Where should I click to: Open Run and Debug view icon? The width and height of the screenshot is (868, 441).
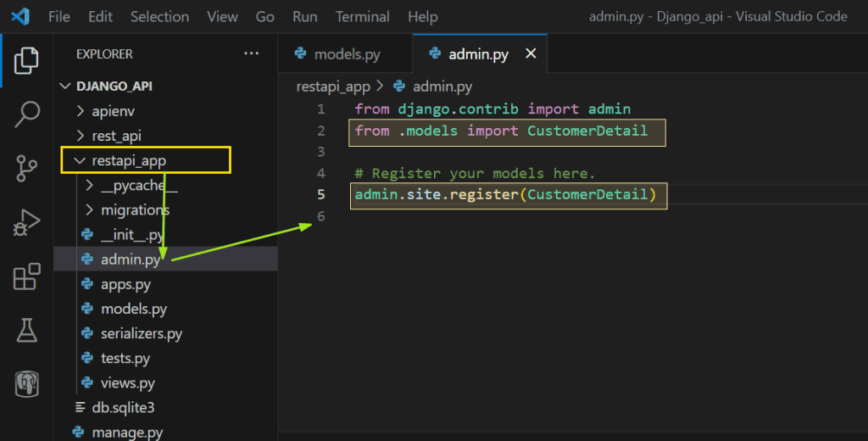[26, 222]
